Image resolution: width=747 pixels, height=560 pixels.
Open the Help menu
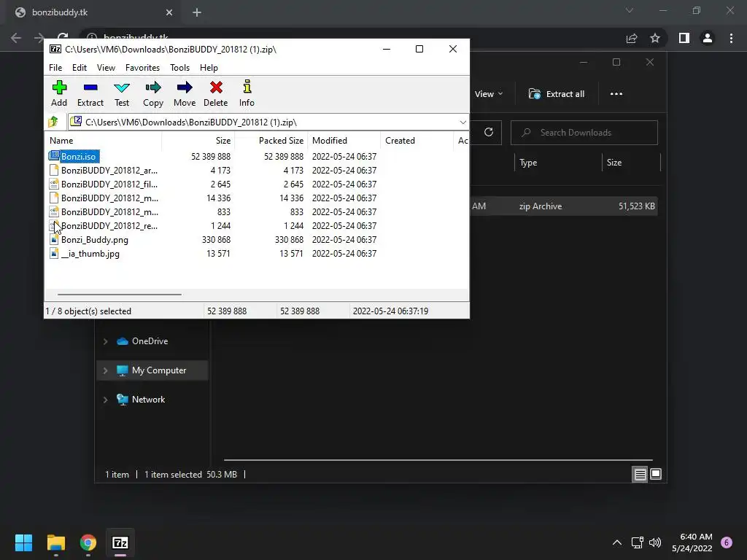[x=209, y=68]
